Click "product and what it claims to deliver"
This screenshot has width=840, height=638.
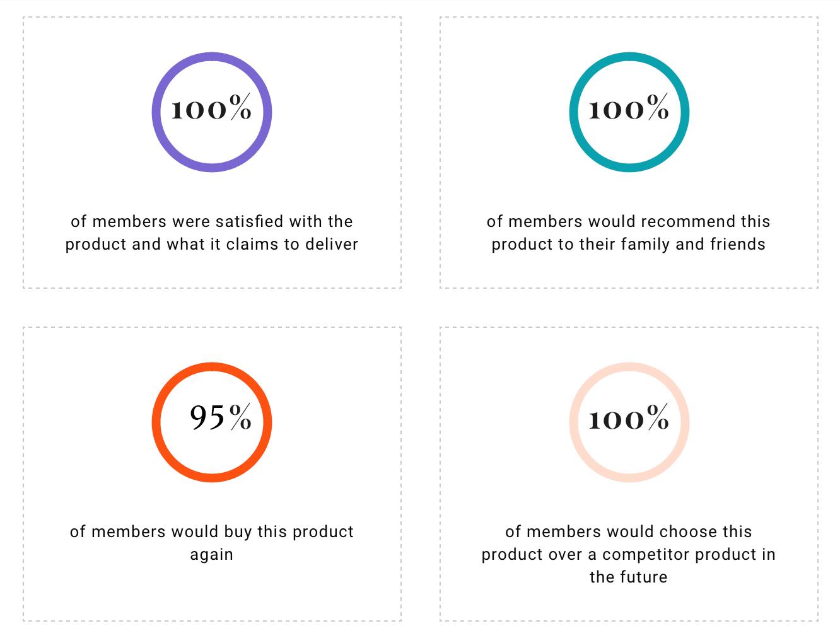coord(212,244)
